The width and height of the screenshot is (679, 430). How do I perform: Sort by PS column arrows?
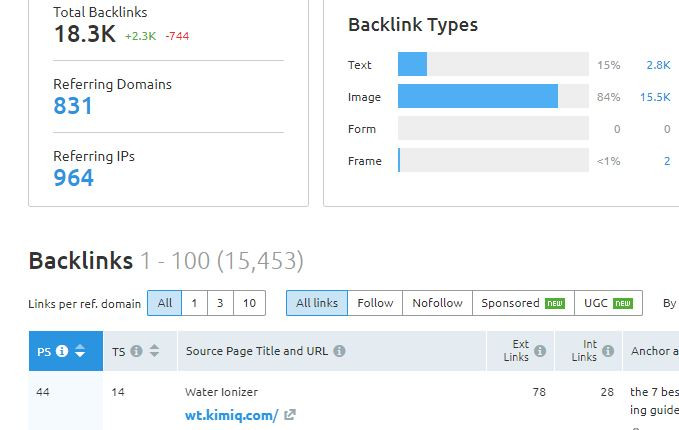pyautogui.click(x=80, y=351)
